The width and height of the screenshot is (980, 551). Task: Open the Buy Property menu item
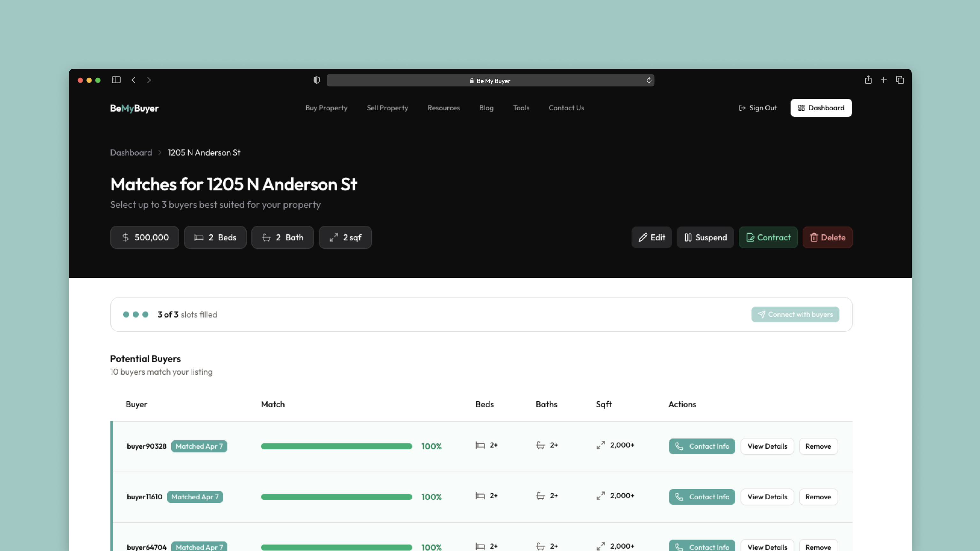(326, 108)
